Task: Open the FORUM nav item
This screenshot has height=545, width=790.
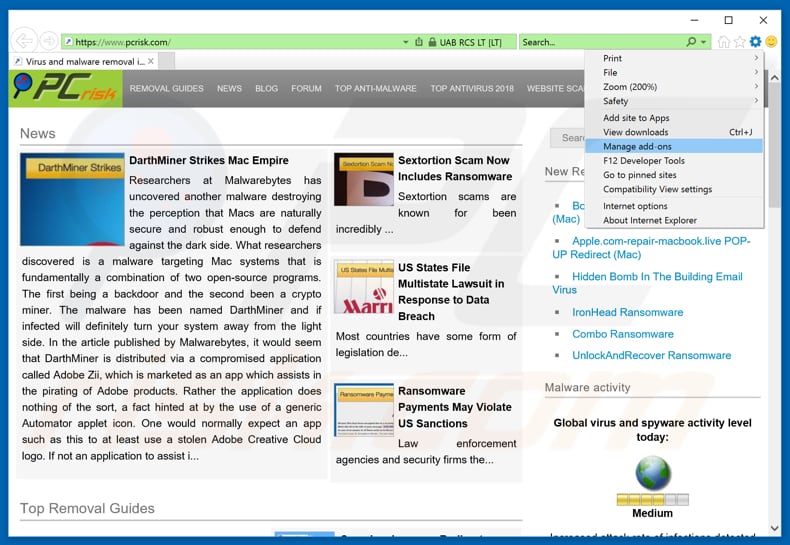Action: (x=306, y=88)
